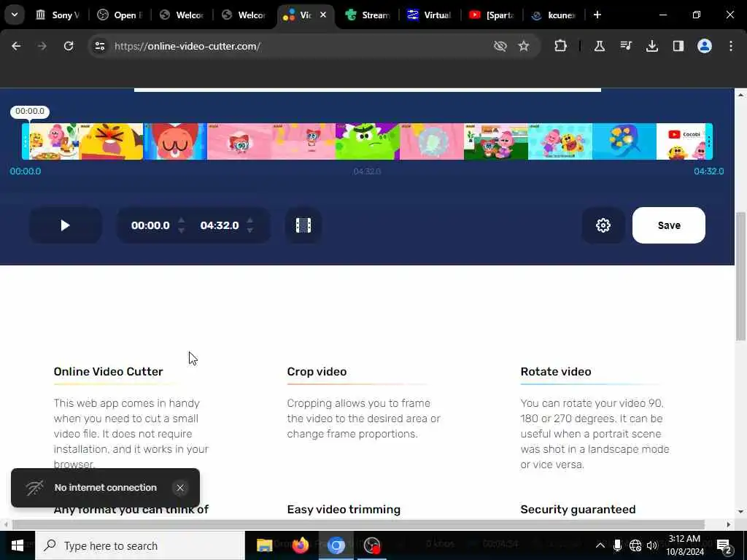Image resolution: width=747 pixels, height=560 pixels.
Task: Open the notification center icon
Action: pos(724,545)
